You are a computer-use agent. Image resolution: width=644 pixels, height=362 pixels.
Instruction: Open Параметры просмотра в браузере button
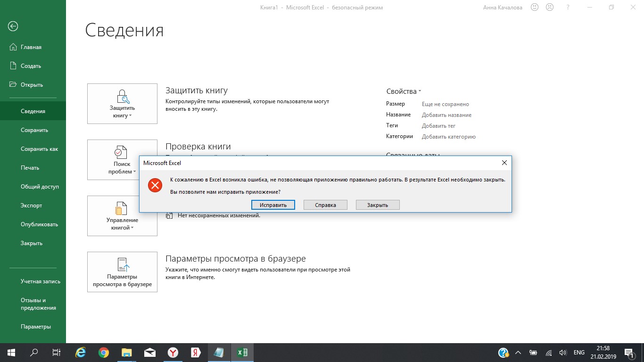click(x=122, y=272)
